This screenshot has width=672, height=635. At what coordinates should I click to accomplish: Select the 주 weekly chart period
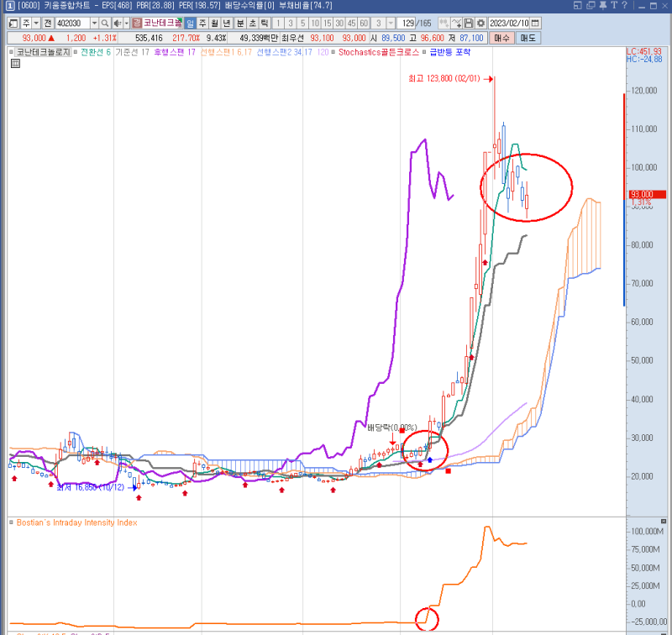pos(202,24)
